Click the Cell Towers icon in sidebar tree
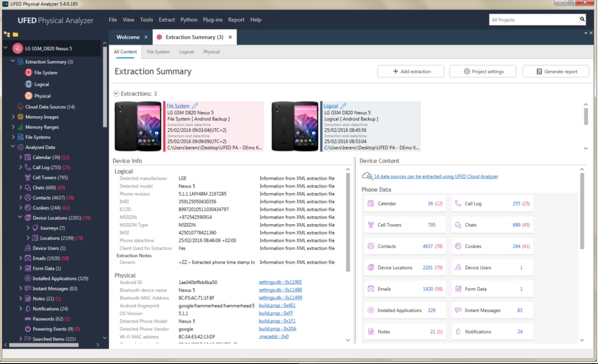 (x=28, y=178)
